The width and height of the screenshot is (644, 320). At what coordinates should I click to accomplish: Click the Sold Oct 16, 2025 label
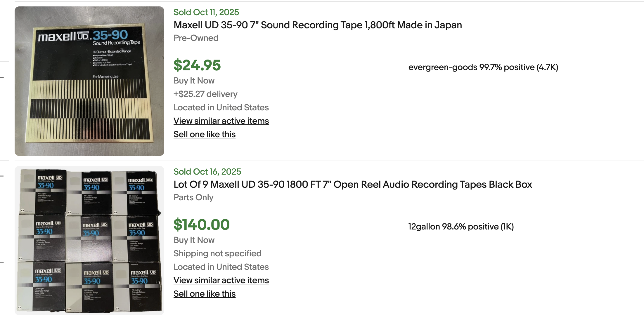(207, 172)
